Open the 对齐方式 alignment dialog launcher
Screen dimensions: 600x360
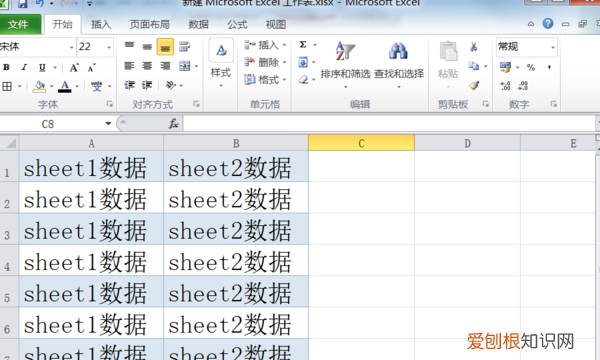196,104
